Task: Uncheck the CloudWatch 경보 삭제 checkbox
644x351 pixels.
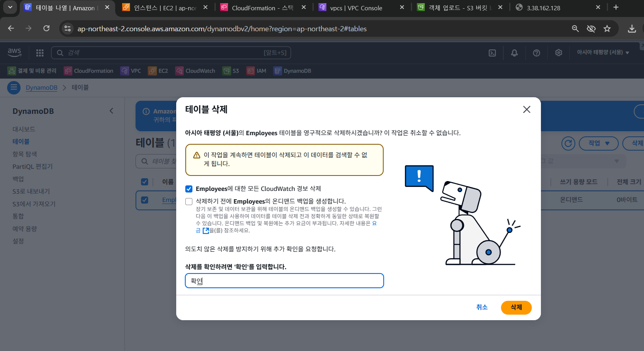Action: click(189, 189)
